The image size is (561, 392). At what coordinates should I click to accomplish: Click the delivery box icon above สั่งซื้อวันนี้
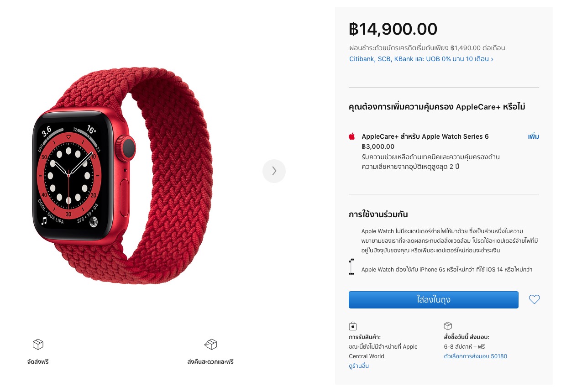click(448, 326)
